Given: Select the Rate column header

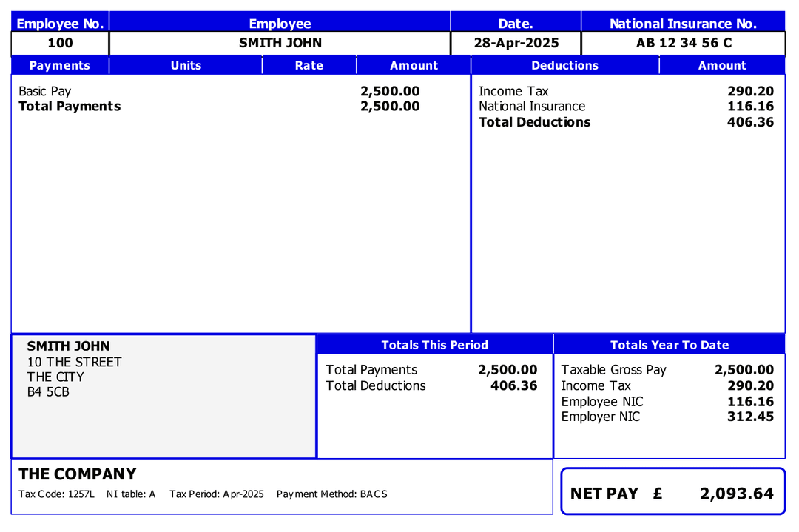Looking at the screenshot, I should click(309, 65).
